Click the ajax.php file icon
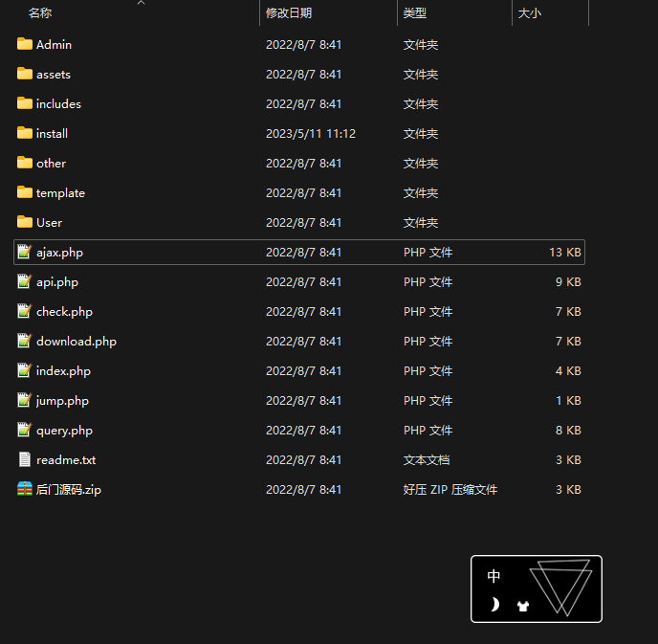This screenshot has height=644, width=658. (25, 252)
